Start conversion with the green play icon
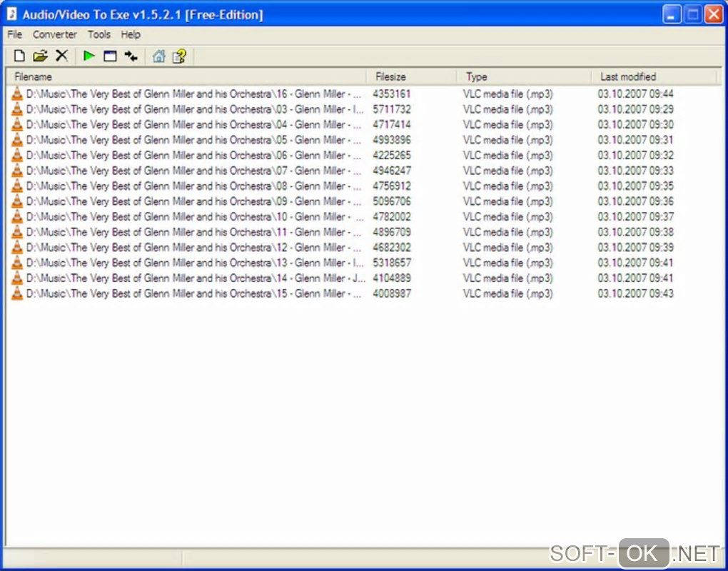The image size is (728, 571). [x=89, y=56]
